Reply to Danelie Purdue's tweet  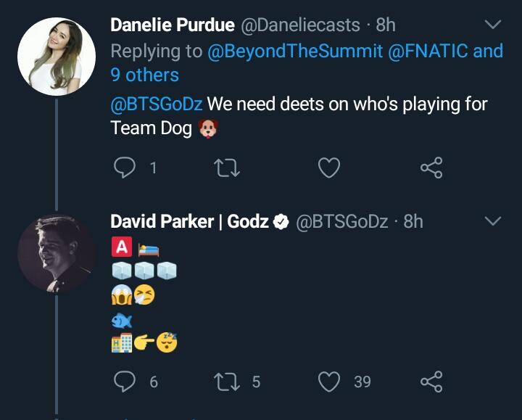click(x=126, y=168)
